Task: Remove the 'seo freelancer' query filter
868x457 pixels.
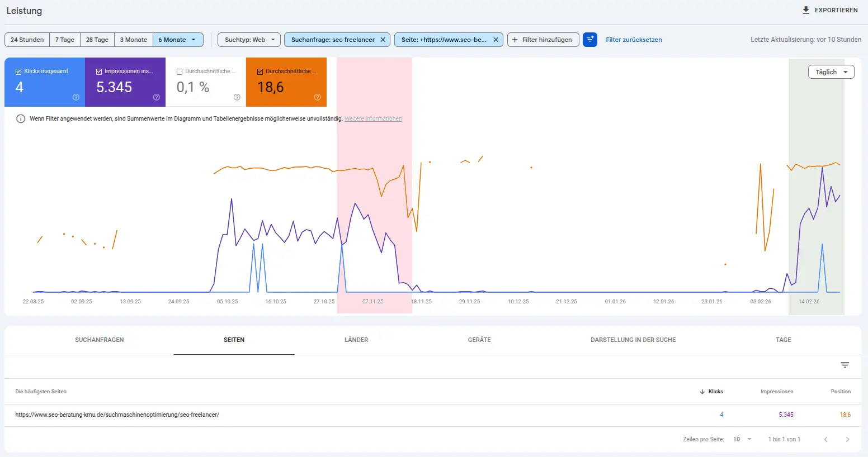Action: tap(383, 40)
